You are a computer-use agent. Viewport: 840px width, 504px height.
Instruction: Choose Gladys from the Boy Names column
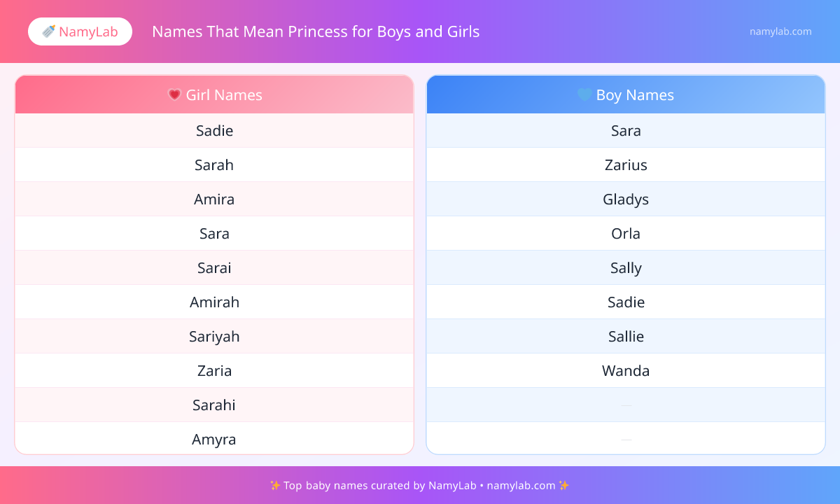click(x=626, y=199)
